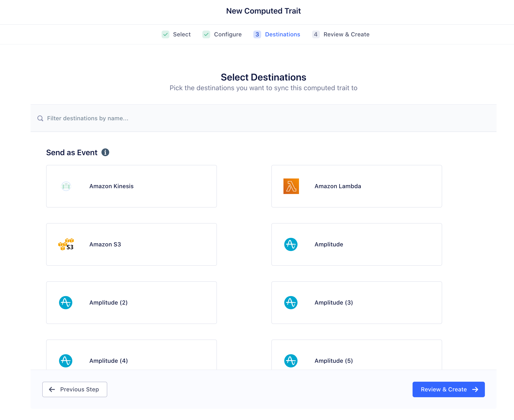The image size is (514, 420).
Task: Click the first Amplitude logo icon
Action: [x=291, y=244]
